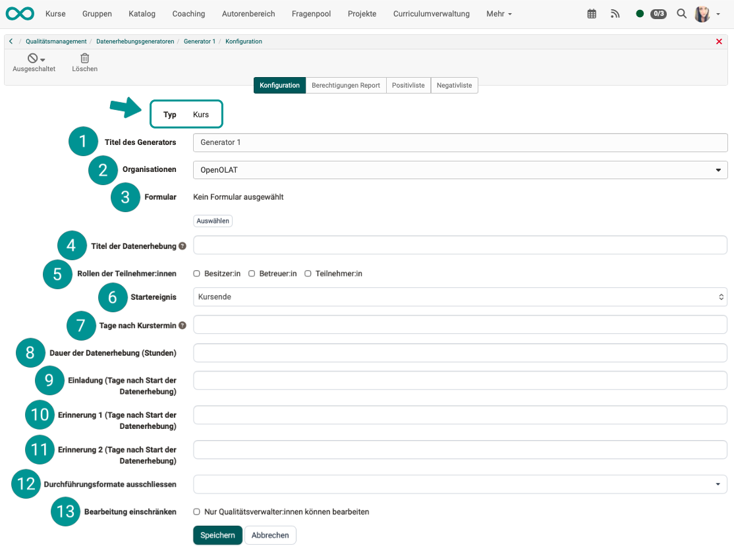Screen dimensions: 734x560
Task: Open the Curriculumverwaltung menu item
Action: click(x=431, y=13)
